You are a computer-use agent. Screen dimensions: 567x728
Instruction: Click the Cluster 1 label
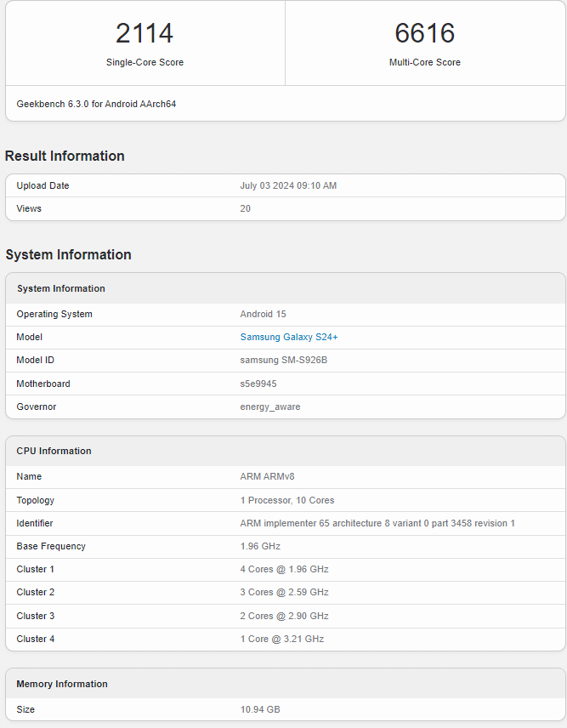(35, 569)
